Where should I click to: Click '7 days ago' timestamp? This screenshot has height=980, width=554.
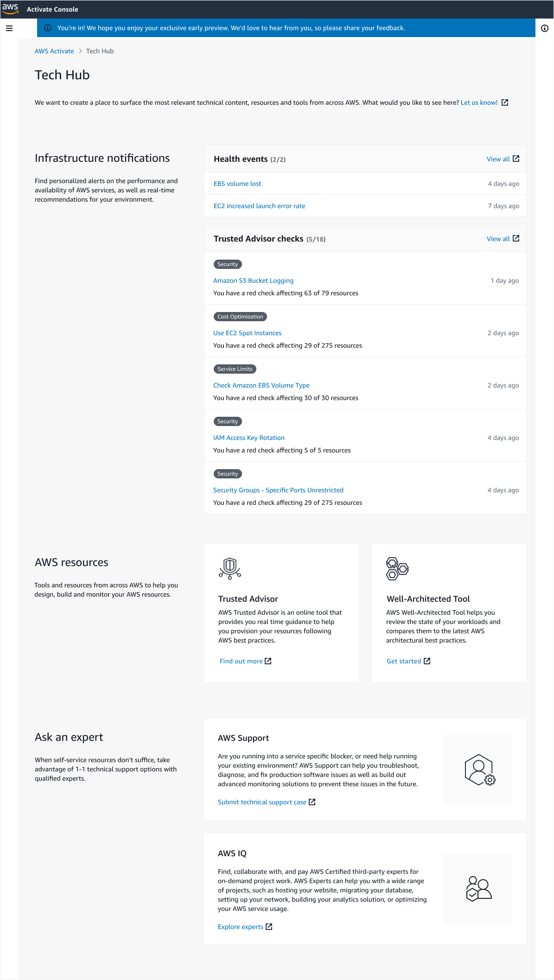[x=503, y=206]
